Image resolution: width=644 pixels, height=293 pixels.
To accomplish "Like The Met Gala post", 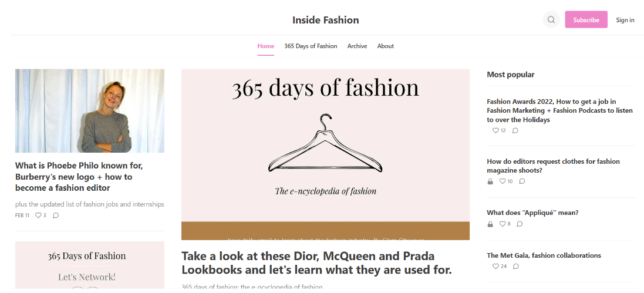I will pyautogui.click(x=495, y=267).
